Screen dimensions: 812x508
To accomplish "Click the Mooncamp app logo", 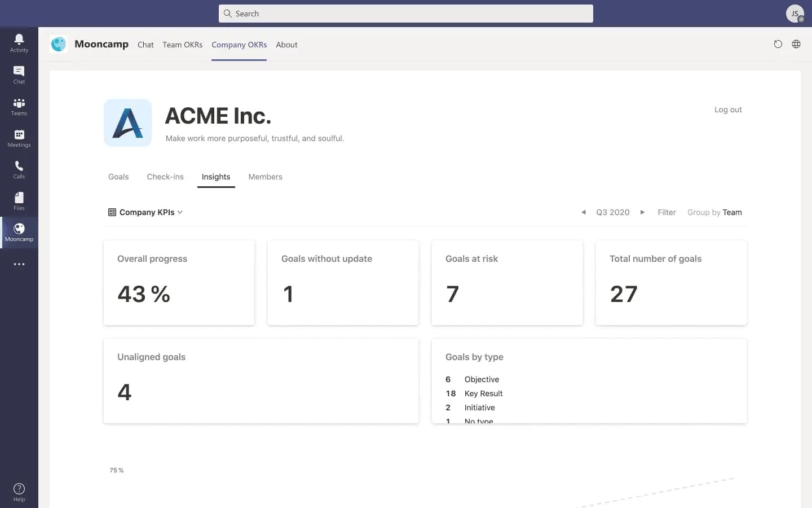I will (59, 44).
